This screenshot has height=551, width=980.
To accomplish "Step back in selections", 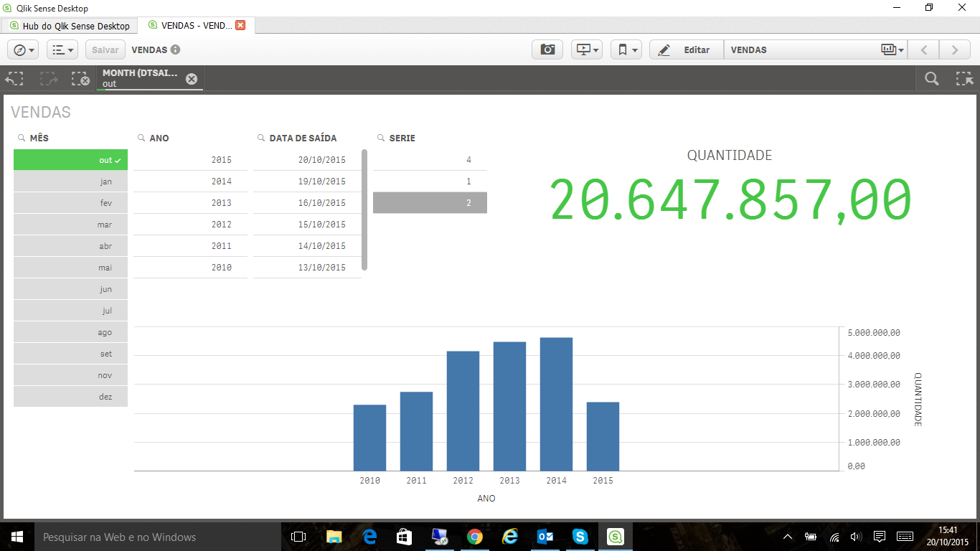I will pos(15,78).
